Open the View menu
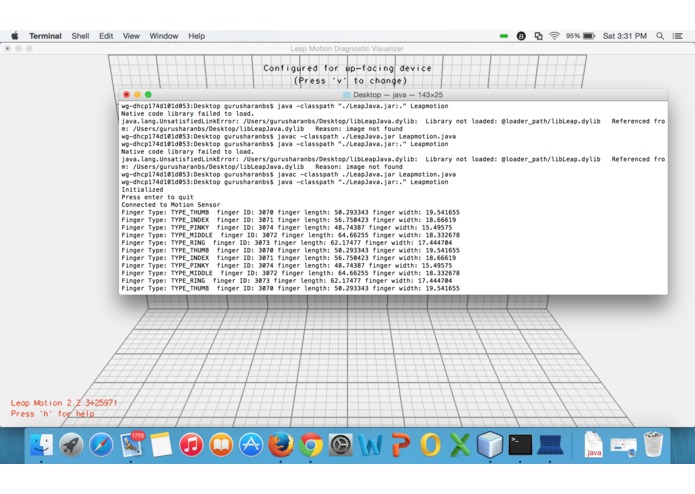The width and height of the screenshot is (695, 494). pyautogui.click(x=131, y=36)
